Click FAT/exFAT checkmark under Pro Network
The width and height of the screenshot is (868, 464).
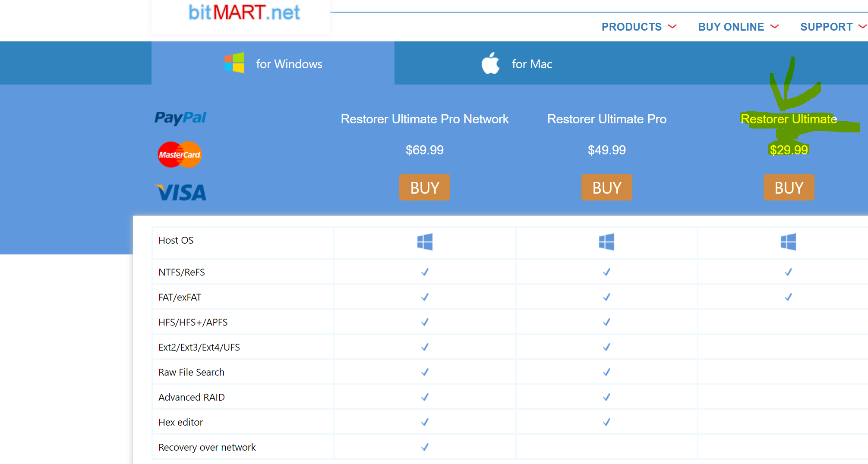(425, 297)
